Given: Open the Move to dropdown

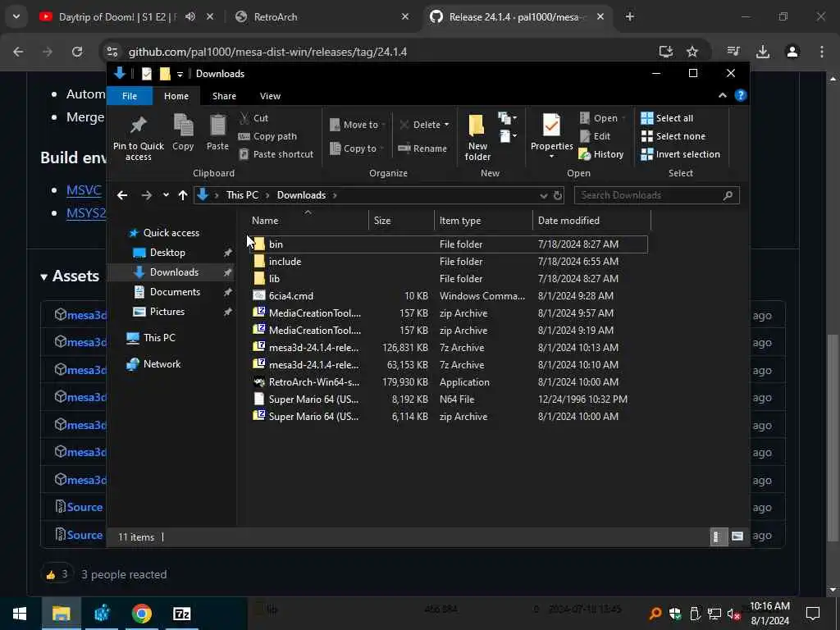Looking at the screenshot, I should pos(358,125).
